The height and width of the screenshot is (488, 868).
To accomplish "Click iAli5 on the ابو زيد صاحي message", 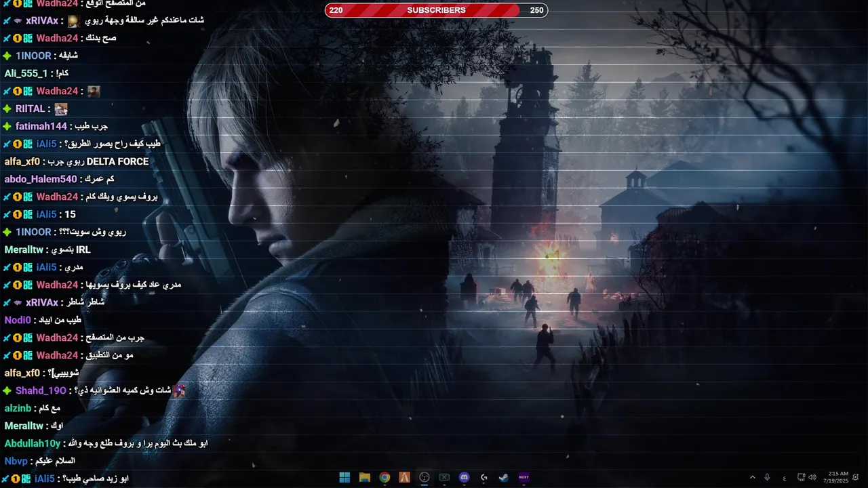I will [x=45, y=479].
